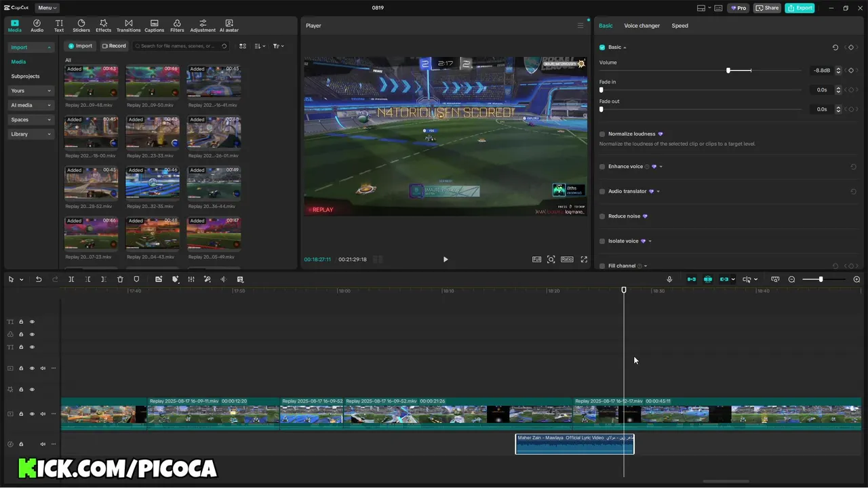The width and height of the screenshot is (868, 488).
Task: Zoom out the timeline with minus icon
Action: (x=791, y=279)
